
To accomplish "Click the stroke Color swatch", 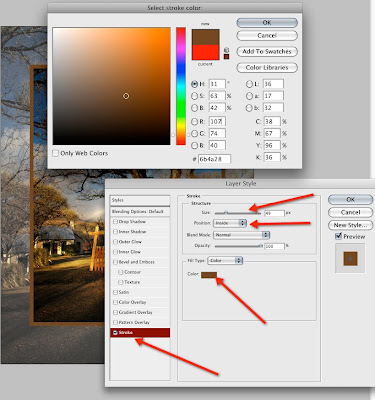I will point(209,275).
